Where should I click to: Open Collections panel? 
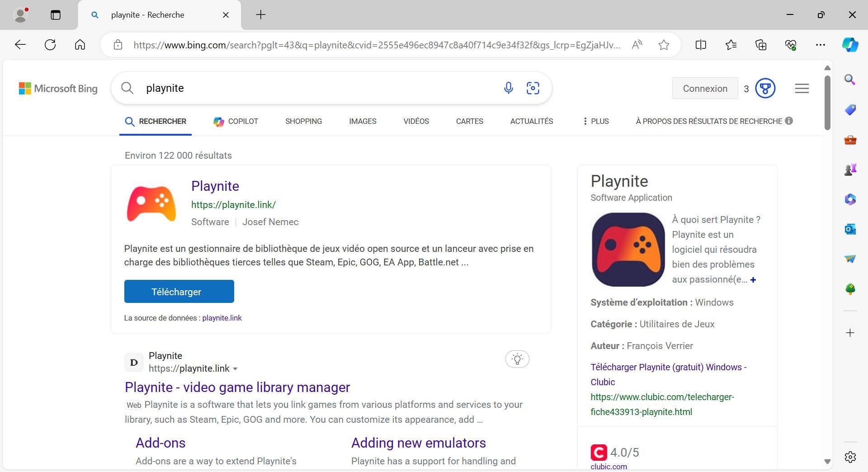tap(761, 45)
